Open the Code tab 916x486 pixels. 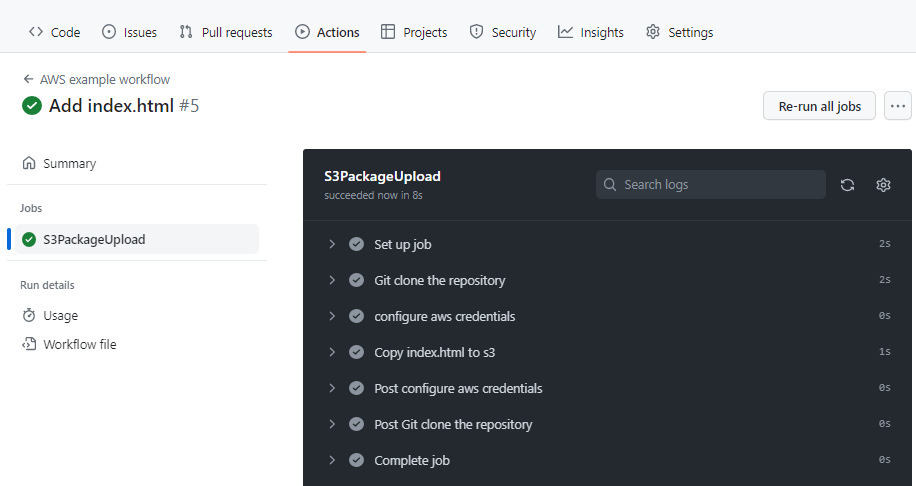pyautogui.click(x=54, y=32)
